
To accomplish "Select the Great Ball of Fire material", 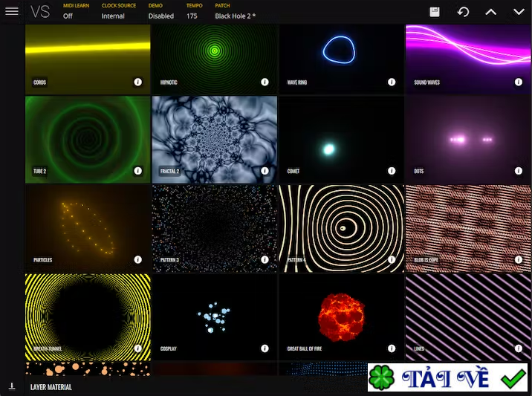I will tap(341, 317).
